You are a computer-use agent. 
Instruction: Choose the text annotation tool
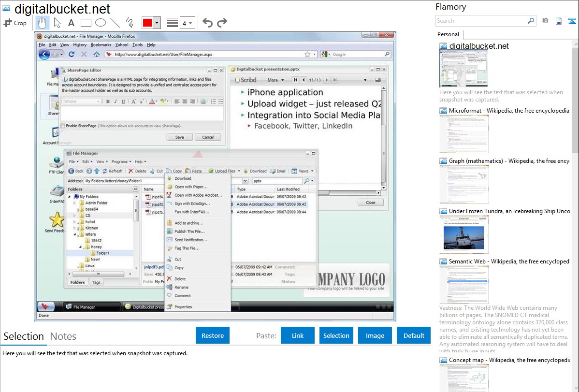(x=71, y=23)
